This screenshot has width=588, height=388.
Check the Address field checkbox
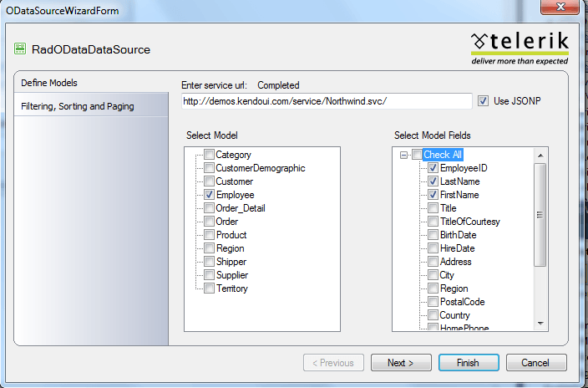pos(433,262)
